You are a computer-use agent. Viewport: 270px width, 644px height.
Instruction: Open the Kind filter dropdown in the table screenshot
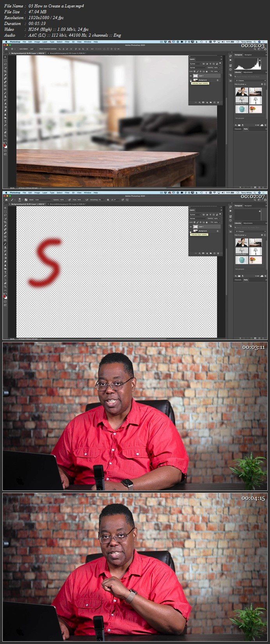195,64
